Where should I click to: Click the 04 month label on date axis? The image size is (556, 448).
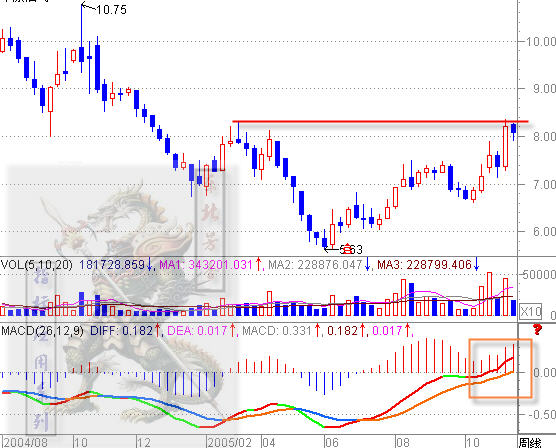(x=269, y=443)
